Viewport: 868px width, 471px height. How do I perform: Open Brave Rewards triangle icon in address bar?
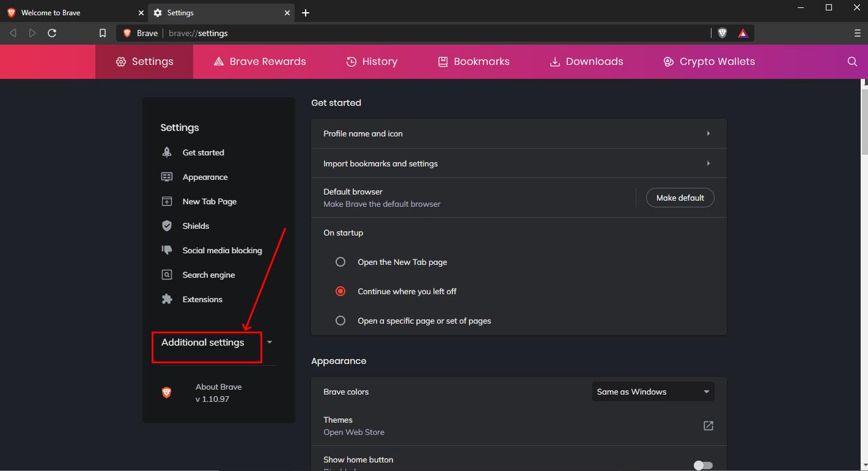(x=743, y=33)
